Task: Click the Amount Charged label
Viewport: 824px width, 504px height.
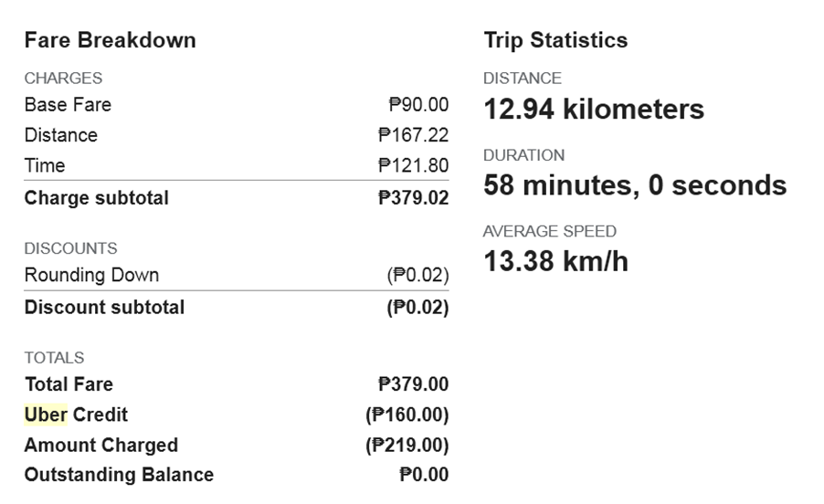Action: pyautogui.click(x=101, y=446)
